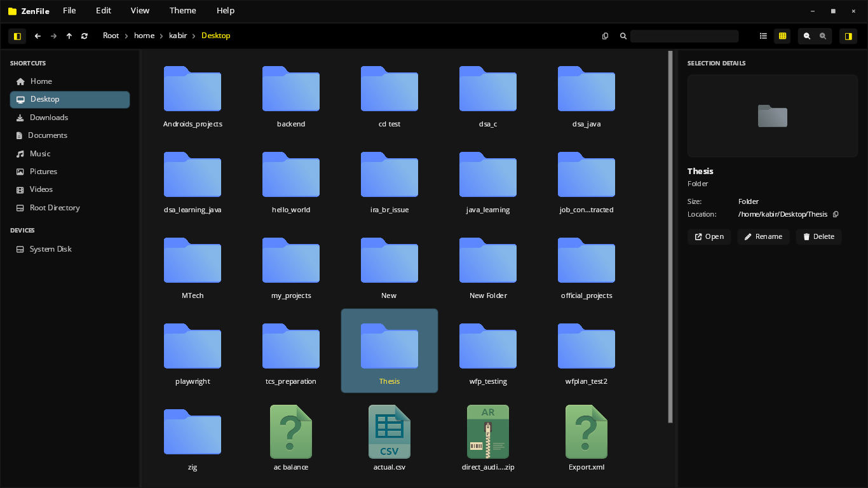Screen dimensions: 868x488
Task: Open kabir in the breadcrumb path
Action: click(x=178, y=36)
